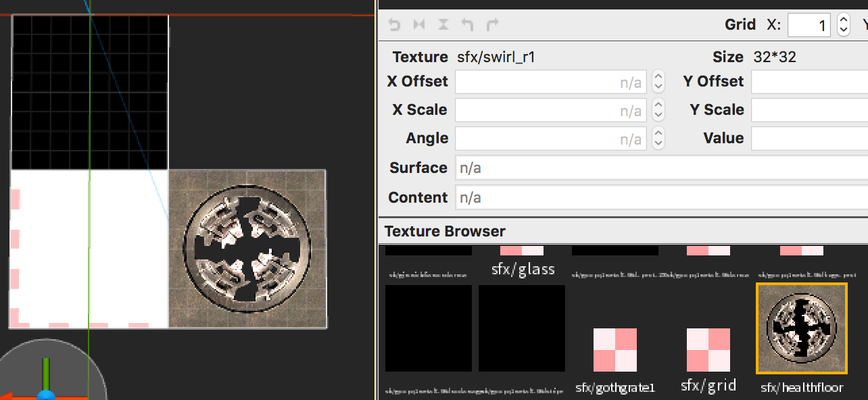Click the rotate texture counterclockwise icon

click(x=468, y=24)
